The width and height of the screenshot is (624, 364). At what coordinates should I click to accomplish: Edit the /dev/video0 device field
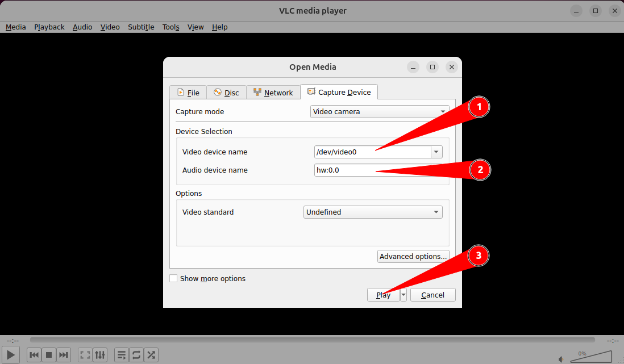[372, 152]
